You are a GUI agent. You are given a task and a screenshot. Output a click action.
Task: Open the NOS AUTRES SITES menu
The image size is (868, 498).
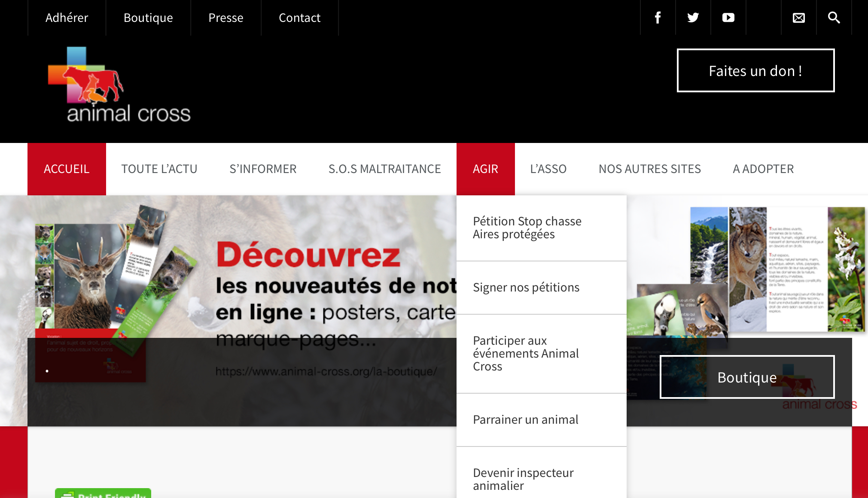[x=650, y=169]
